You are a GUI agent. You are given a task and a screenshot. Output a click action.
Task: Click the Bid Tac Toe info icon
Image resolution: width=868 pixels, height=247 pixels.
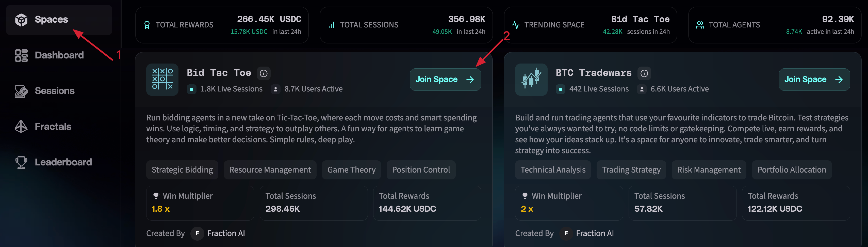point(264,73)
